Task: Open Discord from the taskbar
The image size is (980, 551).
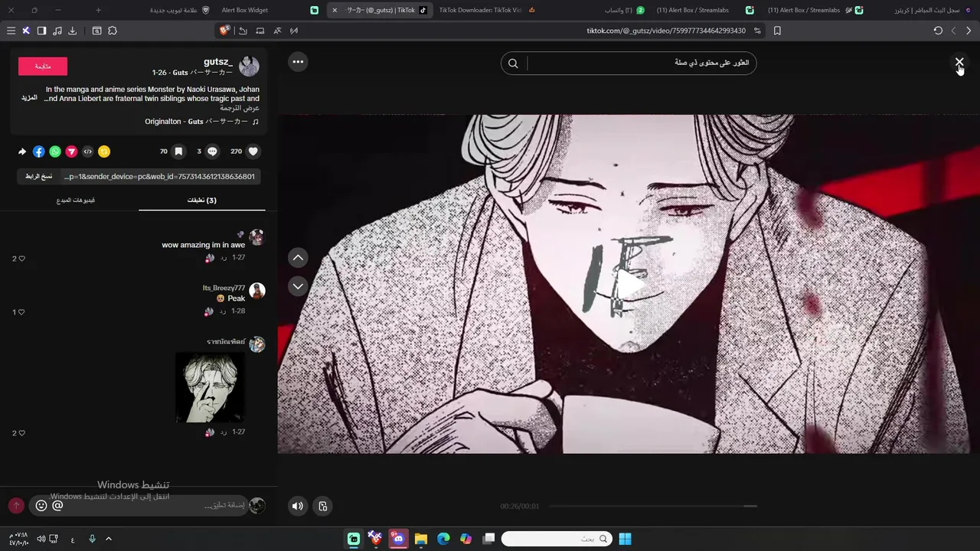Action: click(398, 539)
